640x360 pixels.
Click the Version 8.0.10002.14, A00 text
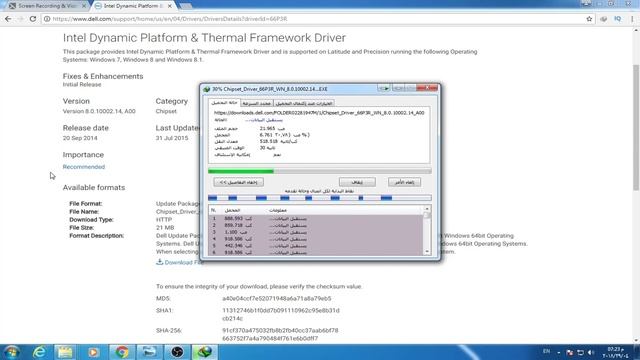coord(99,111)
